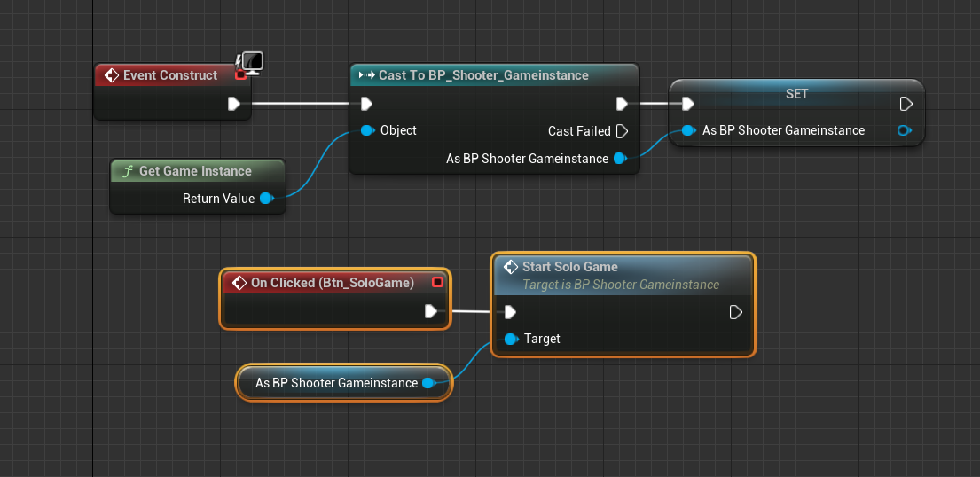Click the Cast node's top execution output pin
This screenshot has width=980, height=477.
click(x=622, y=104)
